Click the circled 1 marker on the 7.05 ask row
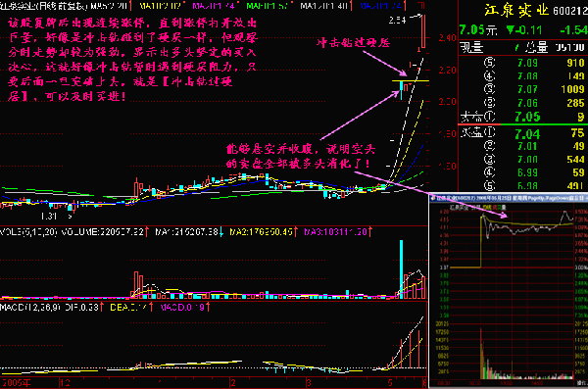The image size is (588, 389). [489, 117]
